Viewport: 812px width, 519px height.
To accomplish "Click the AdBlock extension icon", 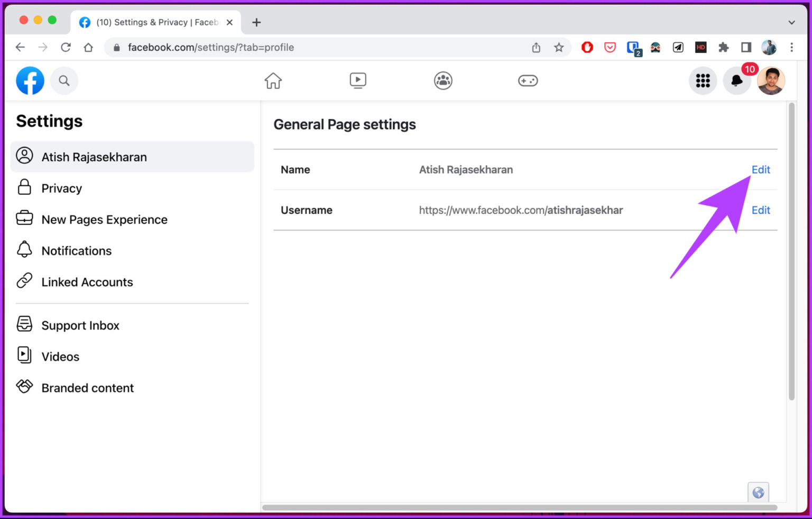I will 587,47.
